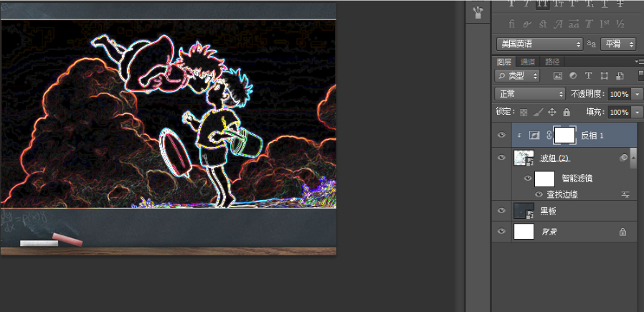The height and width of the screenshot is (312, 644).
Task: Switch to the 路径 tab
Action: pyautogui.click(x=552, y=62)
